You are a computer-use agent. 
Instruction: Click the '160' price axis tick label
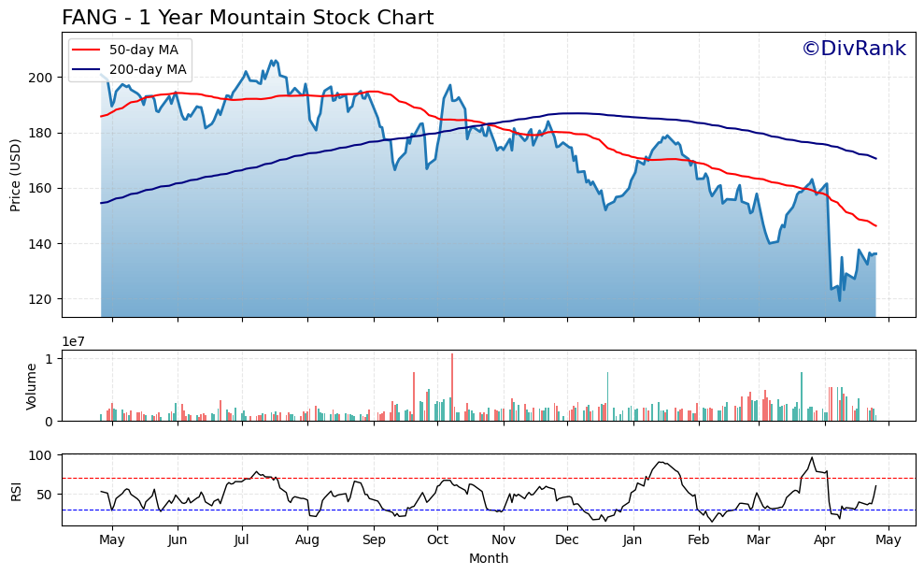[x=41, y=189]
